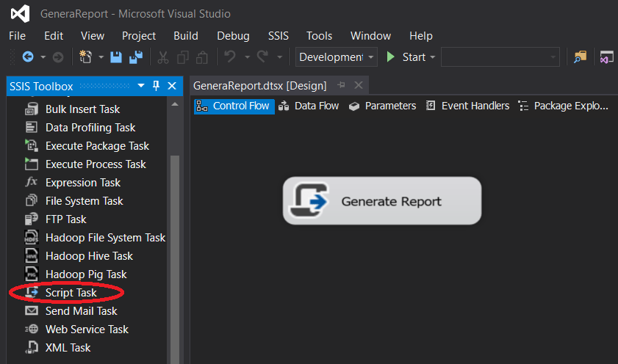
Task: Select the Send Mail Task envelope icon
Action: click(x=32, y=311)
